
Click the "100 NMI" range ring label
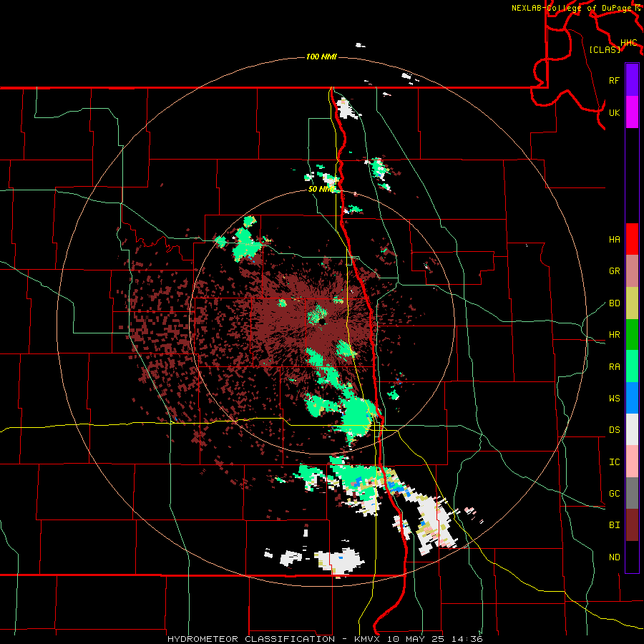click(x=321, y=57)
